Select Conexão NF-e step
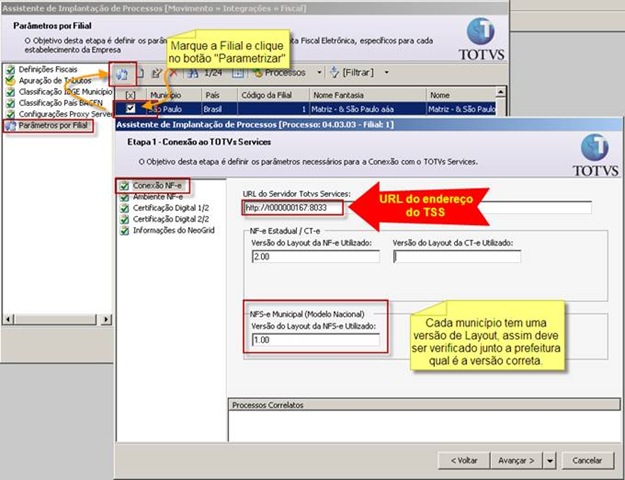Viewport: 625px width, 480px height. [157, 186]
